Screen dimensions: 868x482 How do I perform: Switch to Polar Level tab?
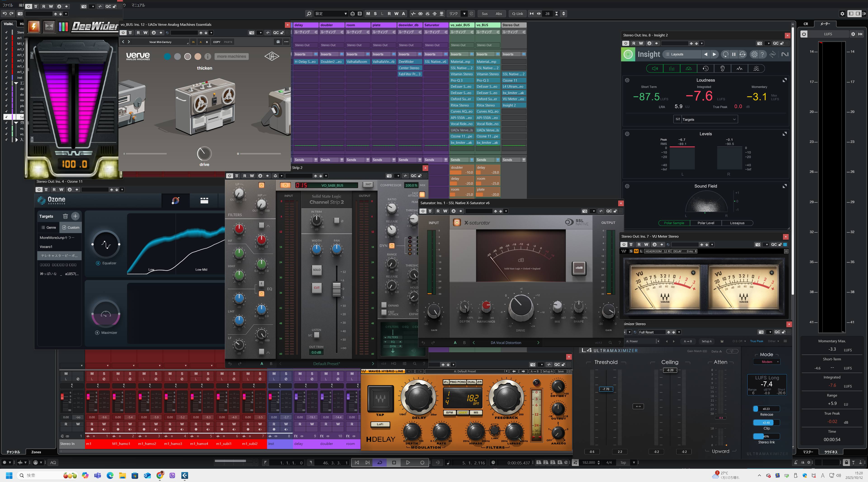(x=706, y=223)
